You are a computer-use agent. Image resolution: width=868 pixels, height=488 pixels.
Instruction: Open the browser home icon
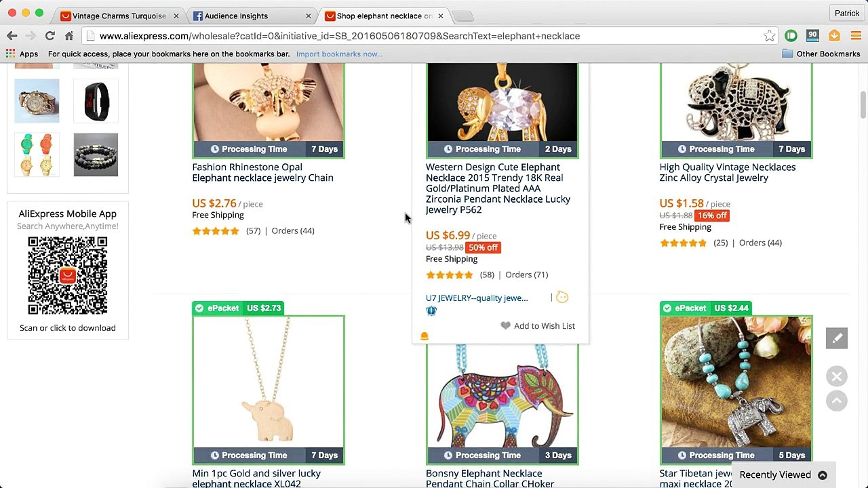coord(68,36)
